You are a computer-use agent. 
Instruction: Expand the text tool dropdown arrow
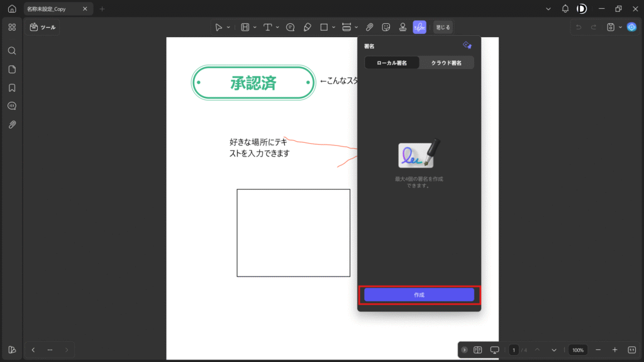[277, 27]
